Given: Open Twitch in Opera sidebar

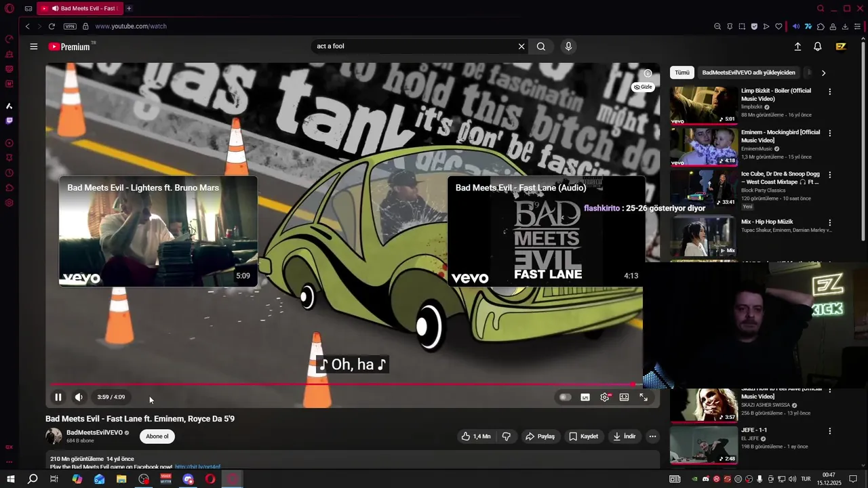Looking at the screenshot, I should tap(9, 121).
